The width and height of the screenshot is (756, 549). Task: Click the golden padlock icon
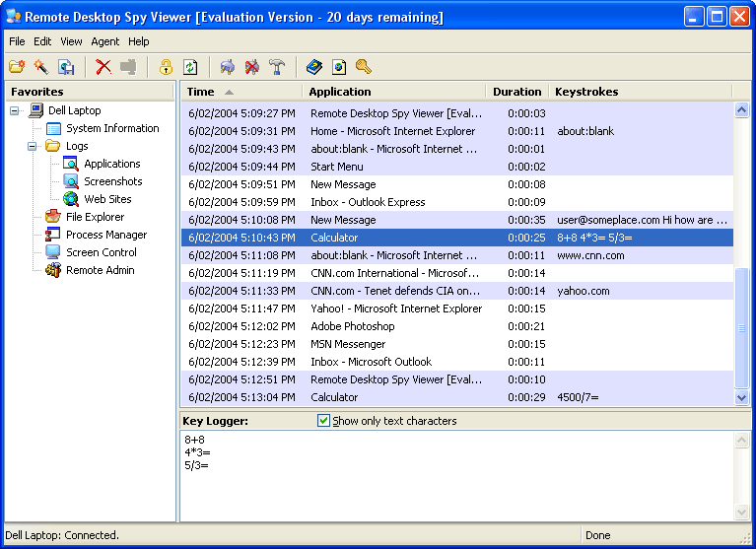pos(166,66)
